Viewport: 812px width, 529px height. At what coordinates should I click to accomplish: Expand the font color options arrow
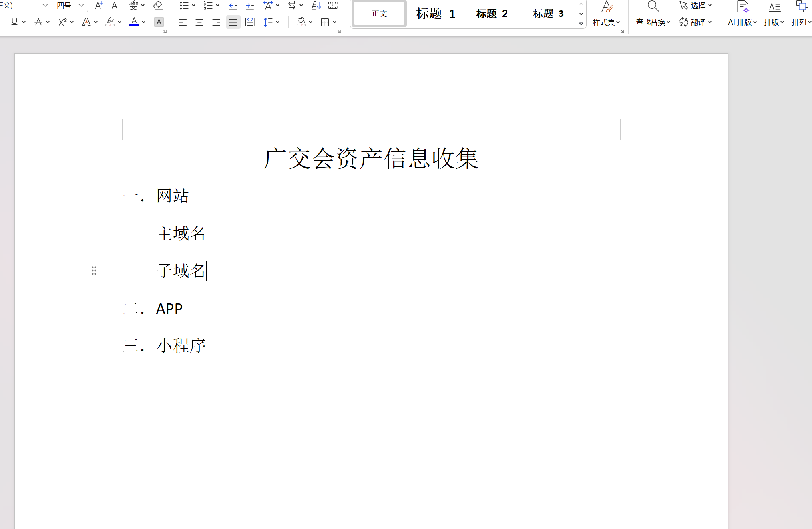click(x=144, y=22)
